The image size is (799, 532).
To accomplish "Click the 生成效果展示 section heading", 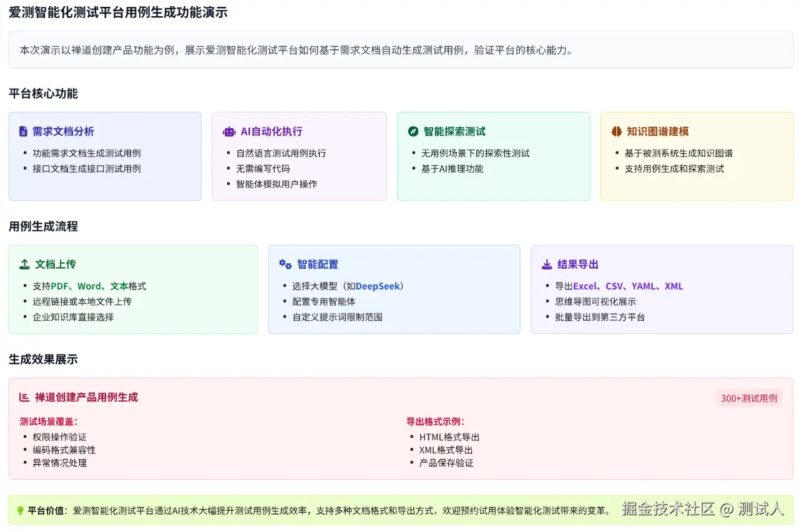I will click(43, 359).
